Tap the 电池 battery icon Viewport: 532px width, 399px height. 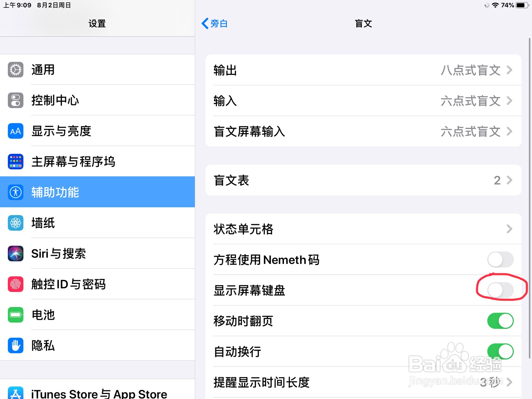click(x=16, y=315)
